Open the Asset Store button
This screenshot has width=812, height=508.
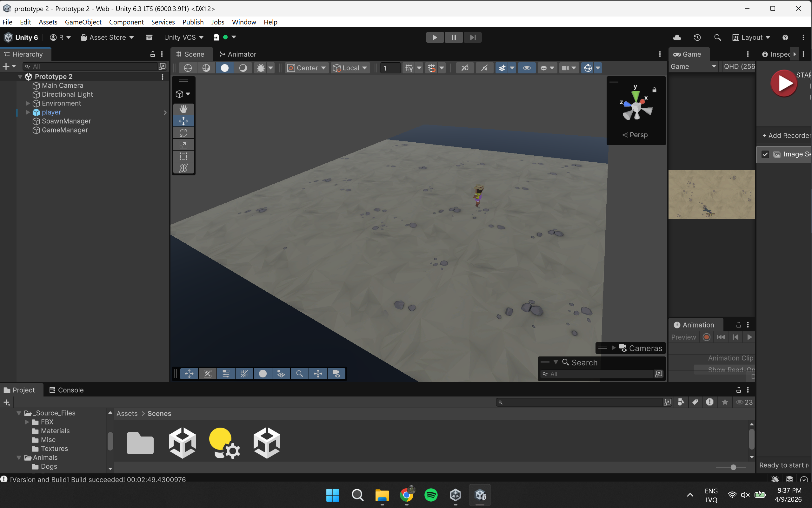107,37
